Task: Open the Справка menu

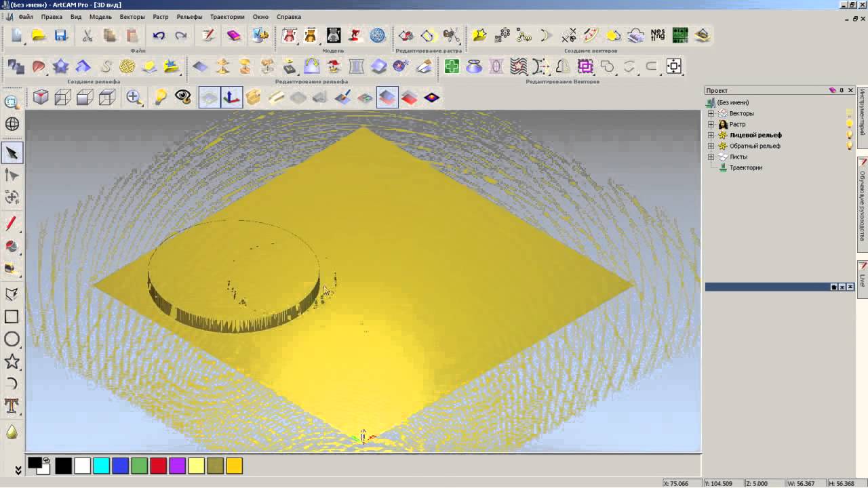Action: pos(289,16)
